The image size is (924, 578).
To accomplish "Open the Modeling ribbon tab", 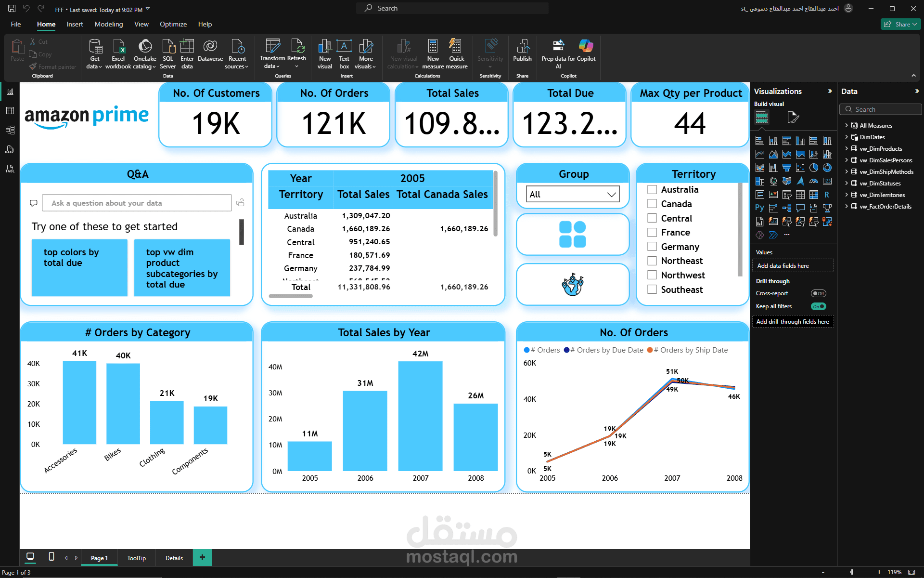I will tap(108, 24).
